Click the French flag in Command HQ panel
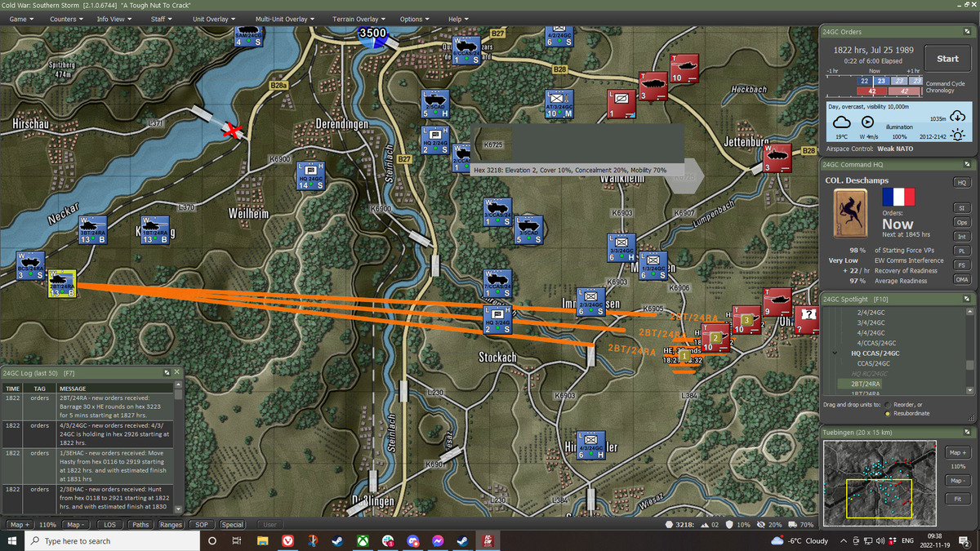The height and width of the screenshot is (551, 980). coord(898,197)
